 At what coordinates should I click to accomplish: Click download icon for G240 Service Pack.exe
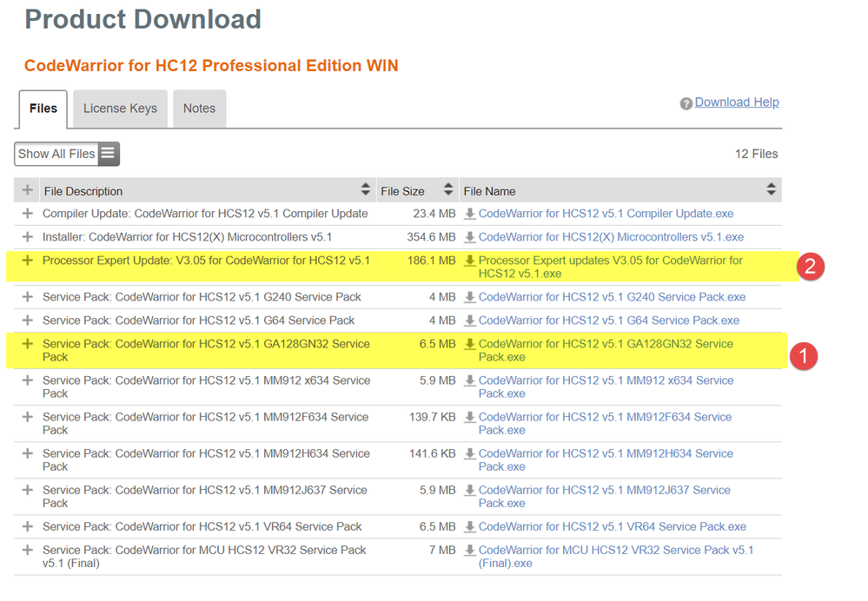[469, 297]
